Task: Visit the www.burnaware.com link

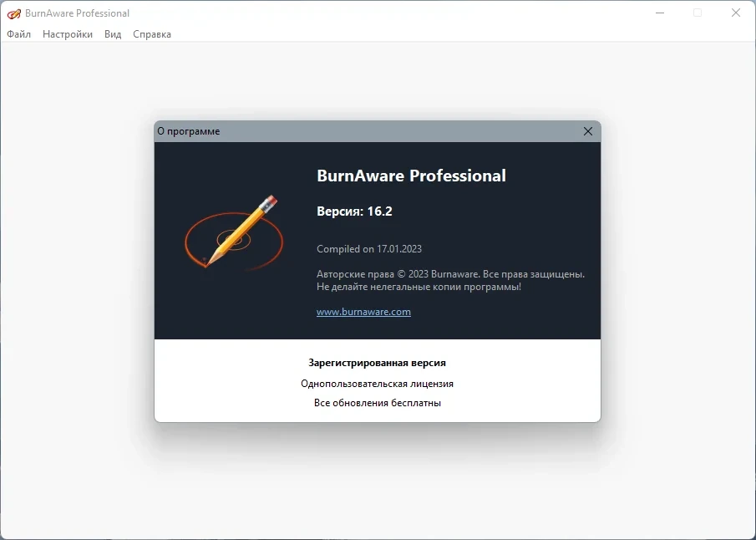Action: click(363, 312)
